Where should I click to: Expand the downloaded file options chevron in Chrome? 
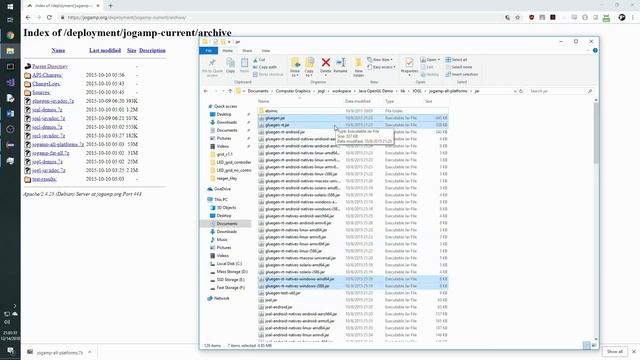tap(90, 352)
